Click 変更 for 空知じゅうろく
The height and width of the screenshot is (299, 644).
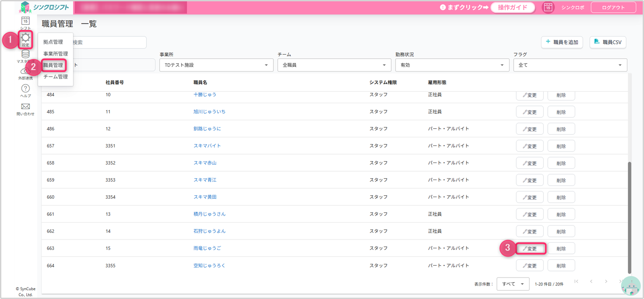[530, 266]
